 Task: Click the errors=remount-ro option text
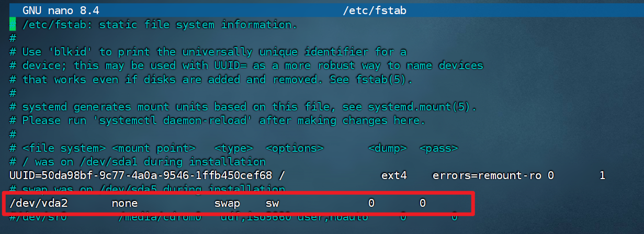pyautogui.click(x=487, y=175)
